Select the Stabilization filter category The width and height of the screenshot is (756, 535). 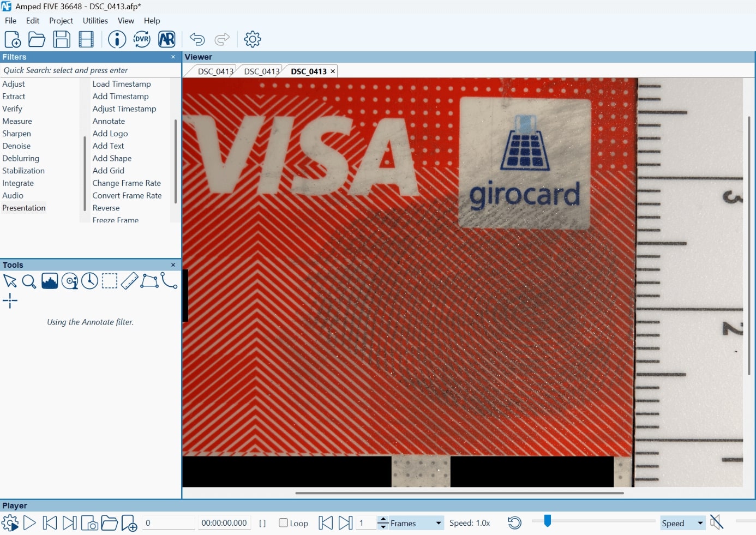pos(23,171)
